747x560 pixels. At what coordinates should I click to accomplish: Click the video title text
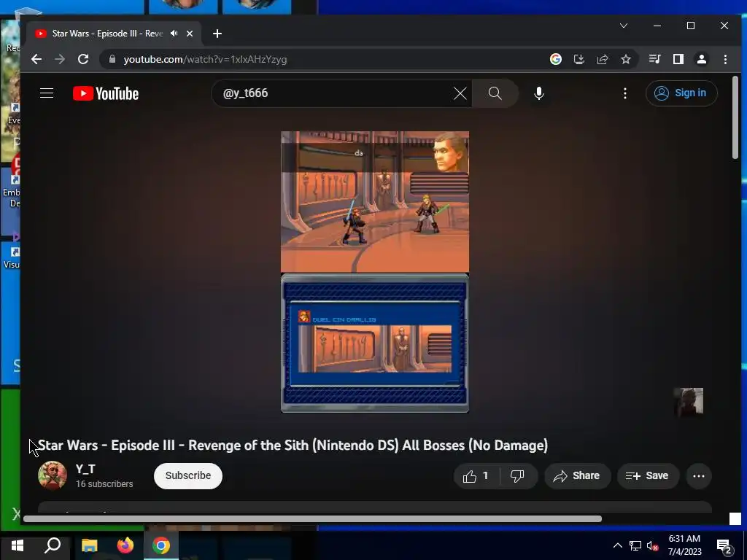293,446
